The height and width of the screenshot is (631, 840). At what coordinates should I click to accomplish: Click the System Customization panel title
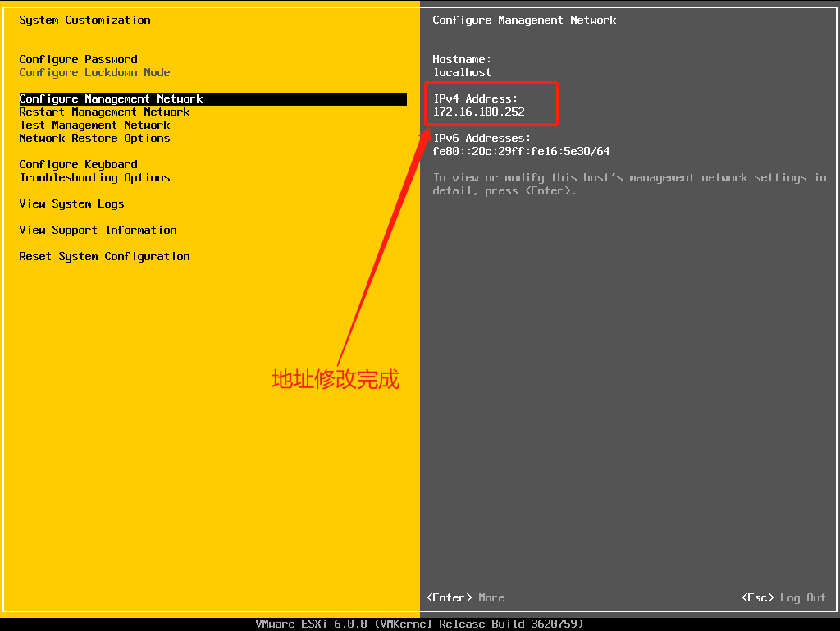pos(84,20)
